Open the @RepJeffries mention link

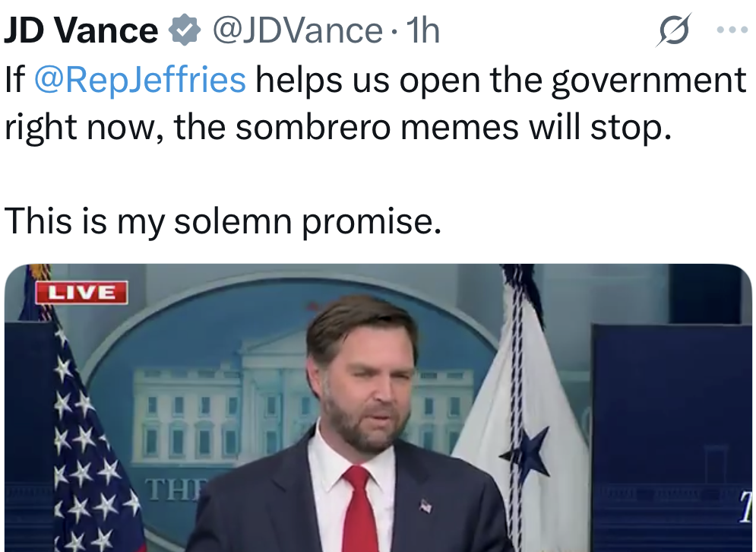click(140, 81)
